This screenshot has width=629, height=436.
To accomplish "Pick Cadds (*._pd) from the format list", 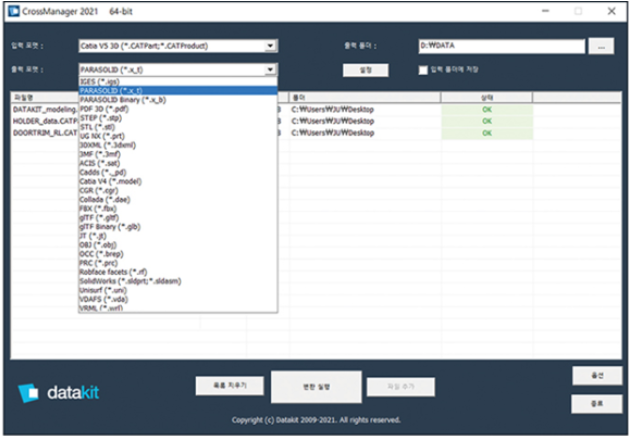I will [178, 172].
